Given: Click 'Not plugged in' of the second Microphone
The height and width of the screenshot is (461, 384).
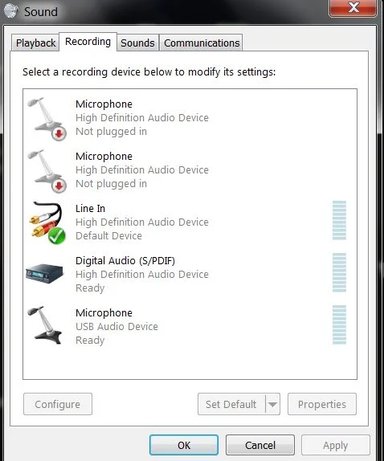Looking at the screenshot, I should pos(111,184).
